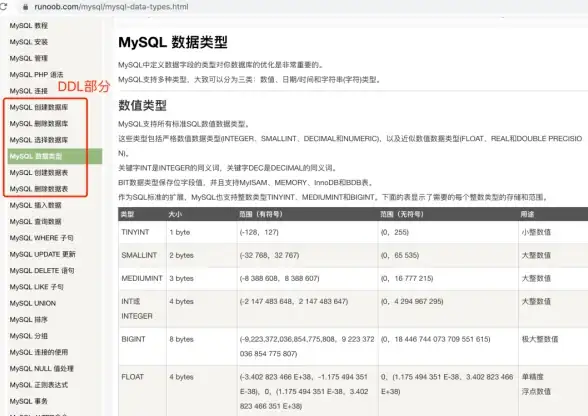Focus the runoob.com address bar URL
Image resolution: width=588 pixels, height=416 pixels.
[x=111, y=7]
